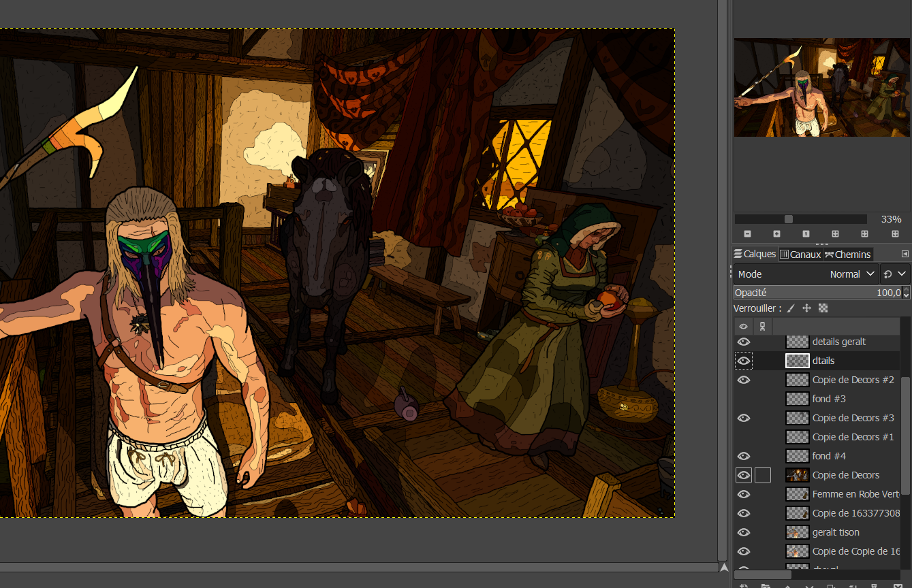The image size is (912, 588).
Task: Show the hidden 'fond #3' layer
Action: click(x=744, y=399)
